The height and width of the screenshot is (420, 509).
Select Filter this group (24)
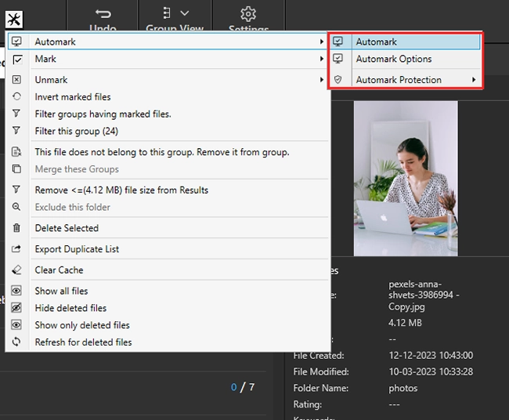168,131
